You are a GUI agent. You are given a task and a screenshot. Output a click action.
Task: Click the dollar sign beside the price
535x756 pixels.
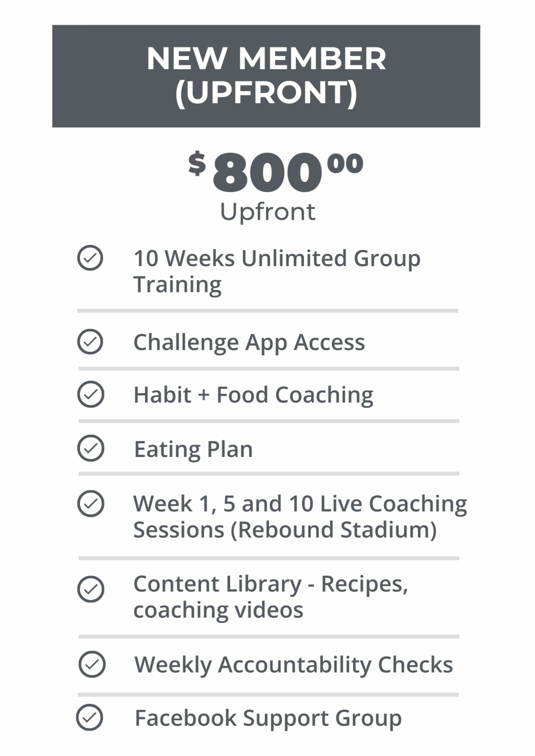[x=197, y=163]
